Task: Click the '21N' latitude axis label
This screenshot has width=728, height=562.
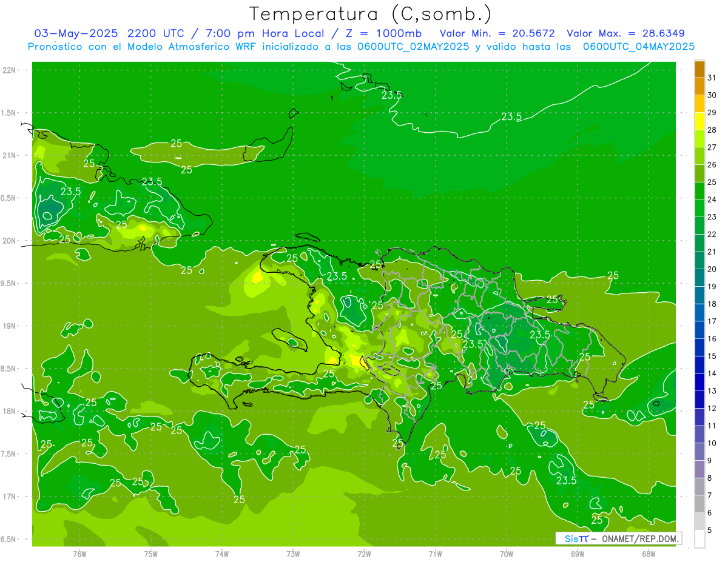Action: (10, 156)
